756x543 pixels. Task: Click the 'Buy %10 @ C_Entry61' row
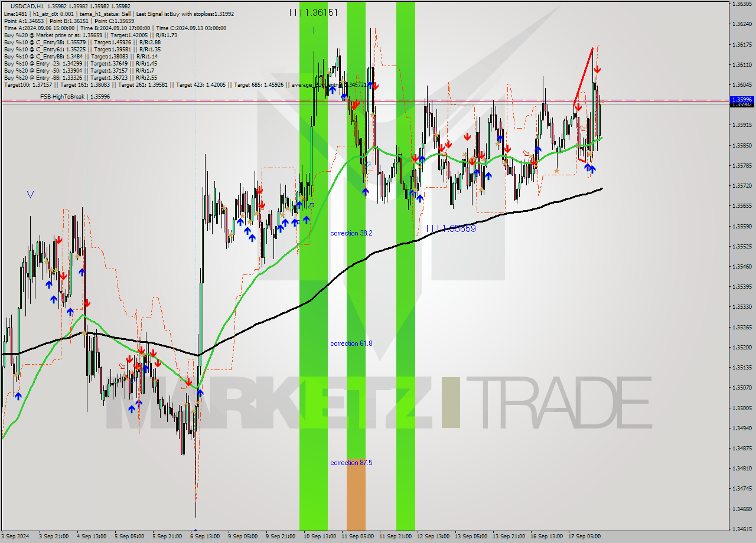pyautogui.click(x=82, y=49)
